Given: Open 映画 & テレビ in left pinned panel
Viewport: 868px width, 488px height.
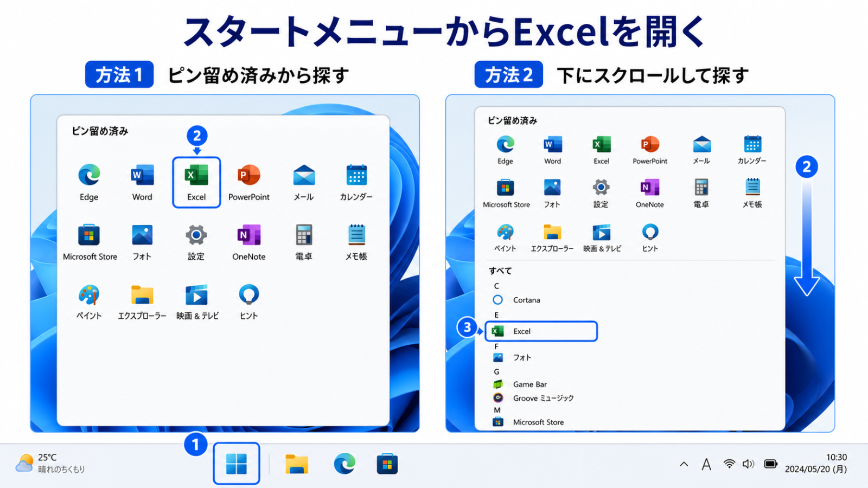Looking at the screenshot, I should 197,302.
